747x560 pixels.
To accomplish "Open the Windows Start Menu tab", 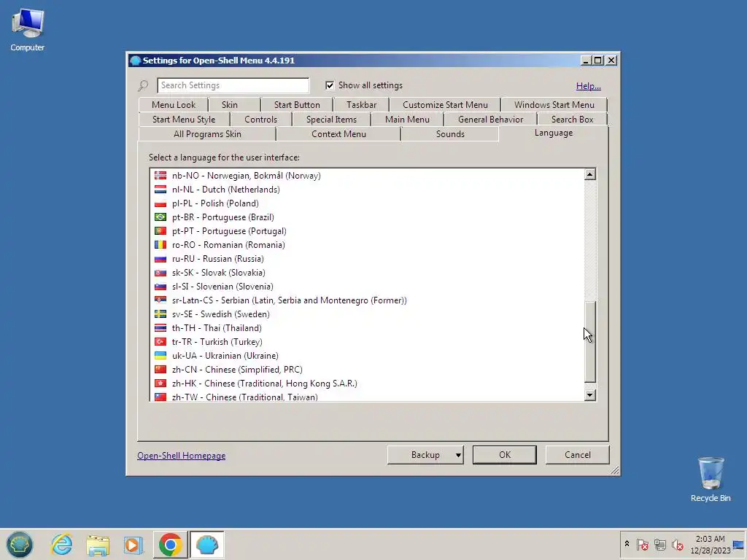I will 554,105.
